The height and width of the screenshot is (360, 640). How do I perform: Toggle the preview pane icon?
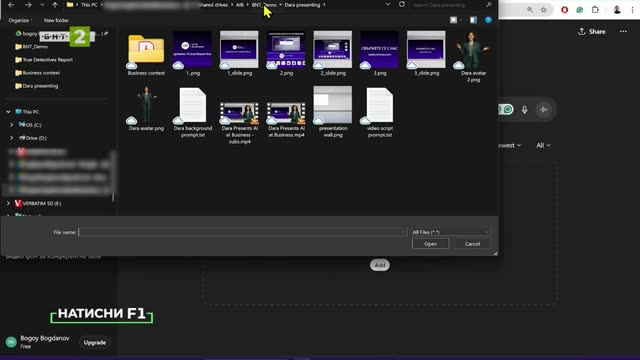[x=473, y=20]
